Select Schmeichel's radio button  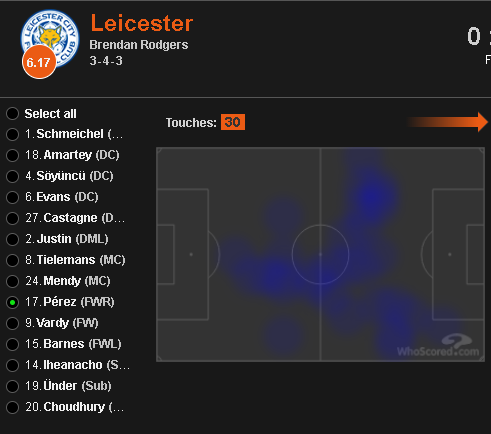(12, 134)
